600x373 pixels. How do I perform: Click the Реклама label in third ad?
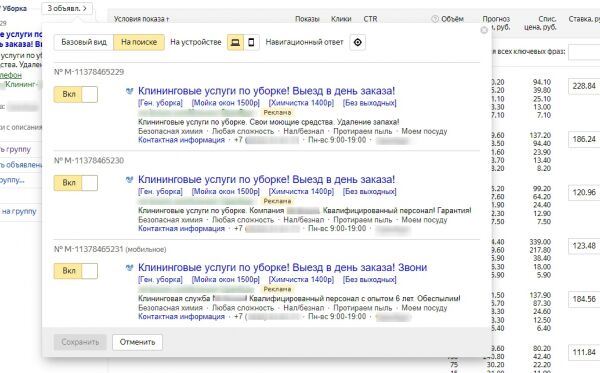pos(277,289)
